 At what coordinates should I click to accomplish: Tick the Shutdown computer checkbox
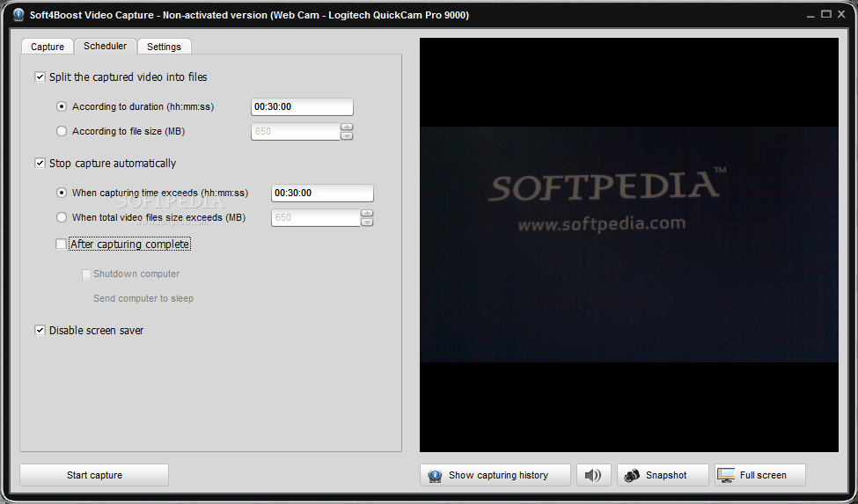click(86, 274)
